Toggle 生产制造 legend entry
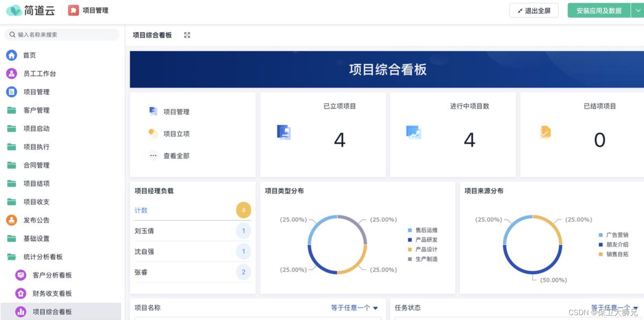 422,259
